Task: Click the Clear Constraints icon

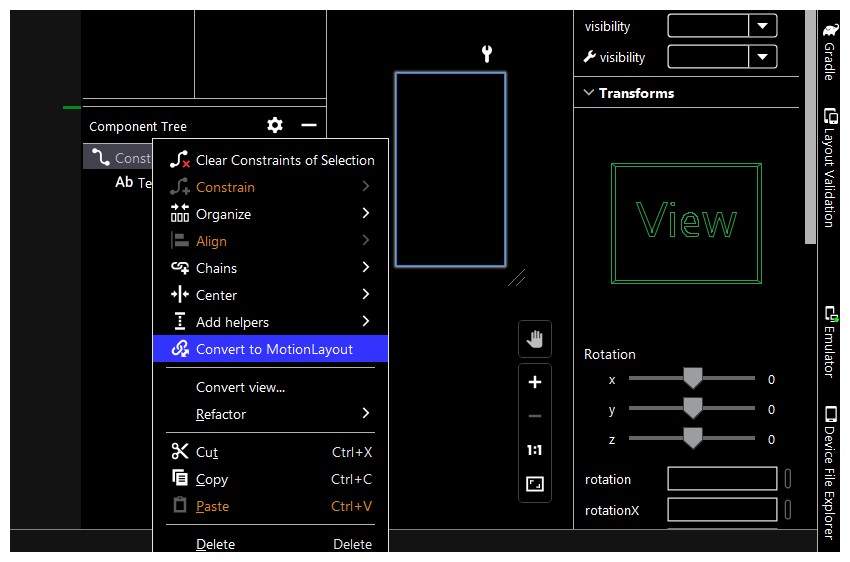Action: [179, 159]
